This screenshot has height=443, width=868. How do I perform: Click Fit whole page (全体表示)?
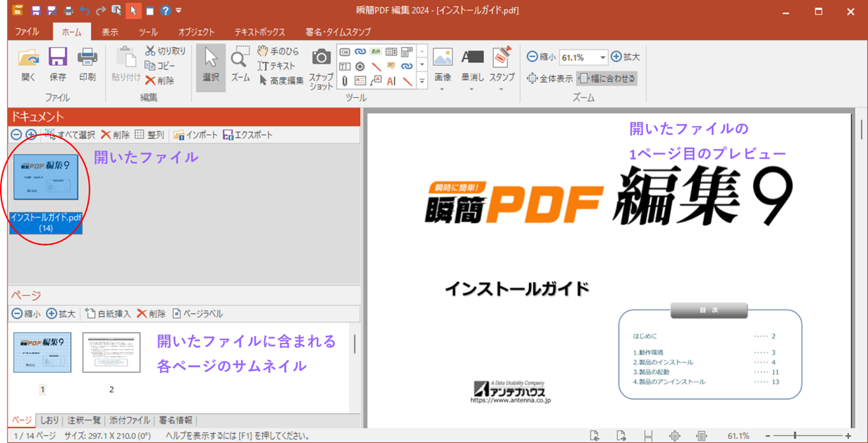[x=550, y=78]
